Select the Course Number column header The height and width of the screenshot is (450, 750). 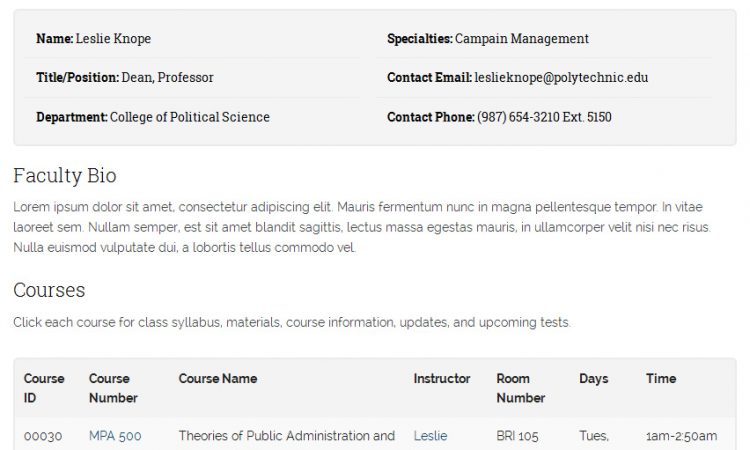pos(113,388)
